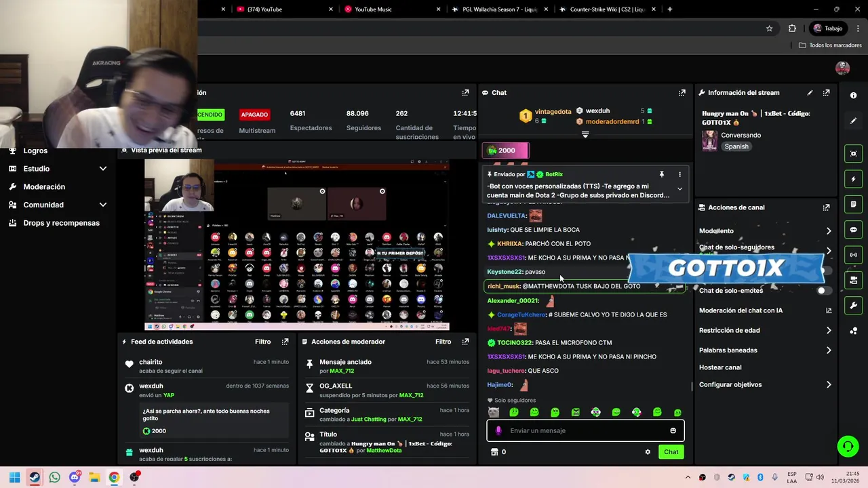This screenshot has height=488, width=868.
Task: Toggle the channel actions camera sidebar icon
Action: (853, 280)
